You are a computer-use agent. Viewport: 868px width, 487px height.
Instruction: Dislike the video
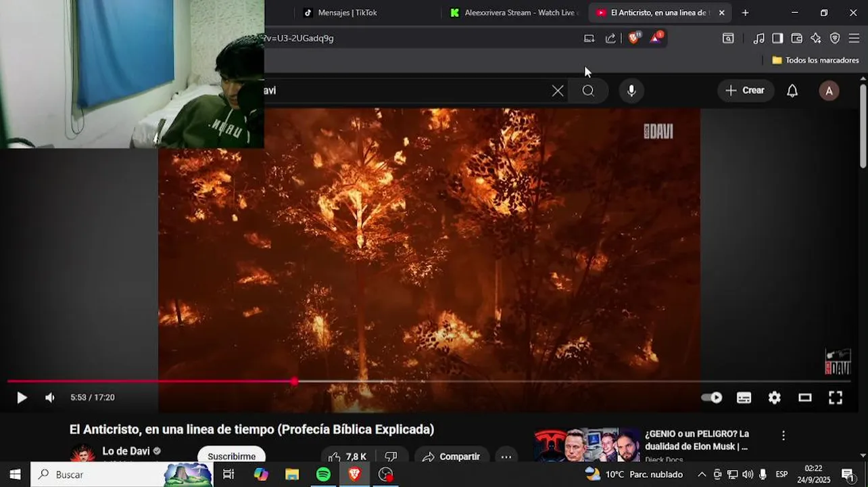(391, 457)
